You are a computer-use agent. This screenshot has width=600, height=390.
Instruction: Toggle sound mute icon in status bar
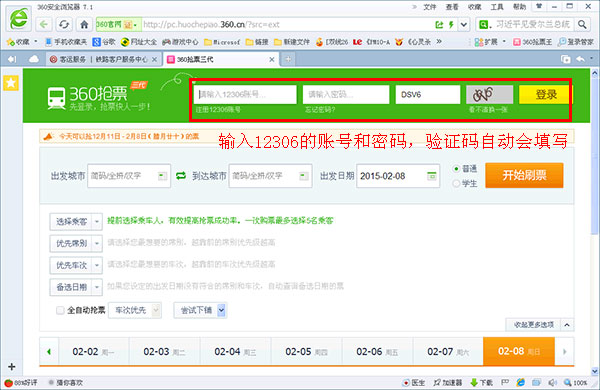[552, 382]
